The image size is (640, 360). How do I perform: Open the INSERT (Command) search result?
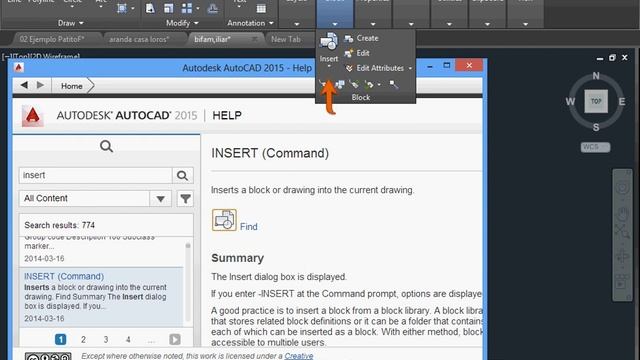click(64, 276)
